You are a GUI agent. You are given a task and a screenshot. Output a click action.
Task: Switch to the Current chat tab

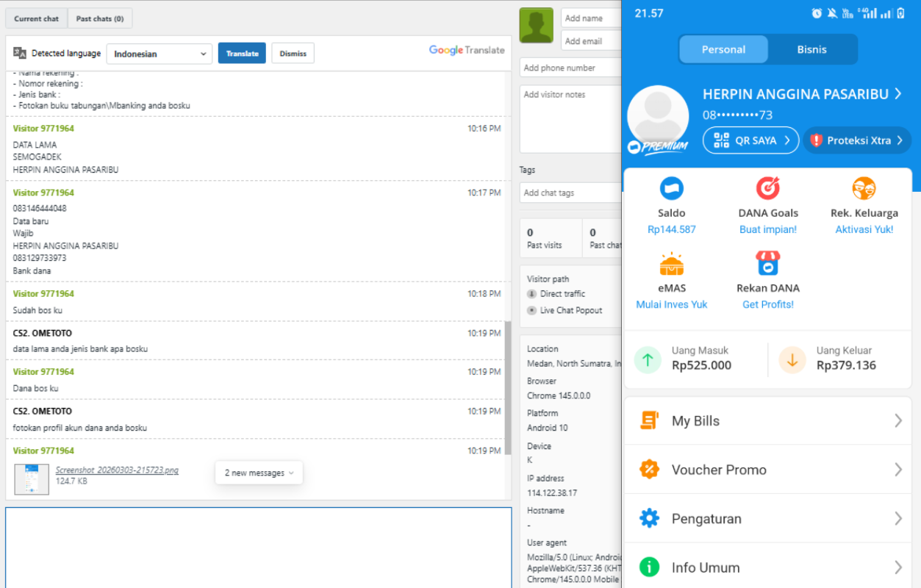click(x=36, y=18)
